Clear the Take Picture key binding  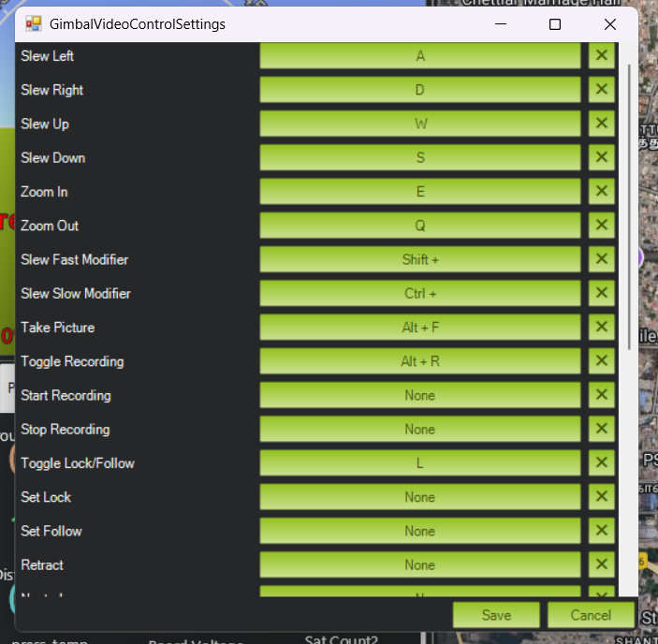click(x=601, y=328)
